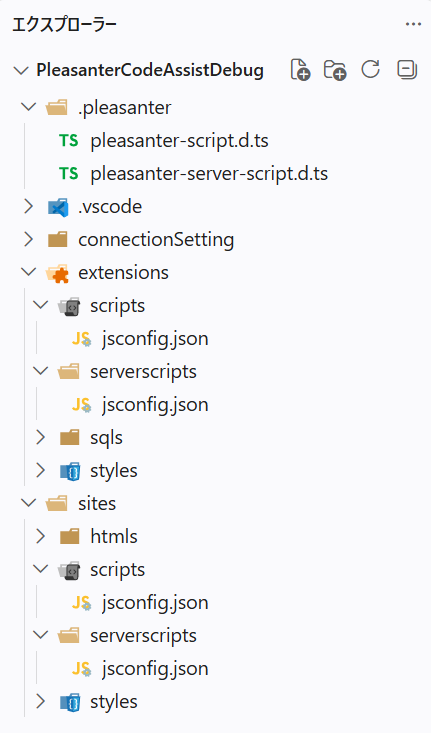Screen dimensions: 431x733
Task: Select the .vscode folder name
Action: (110, 207)
